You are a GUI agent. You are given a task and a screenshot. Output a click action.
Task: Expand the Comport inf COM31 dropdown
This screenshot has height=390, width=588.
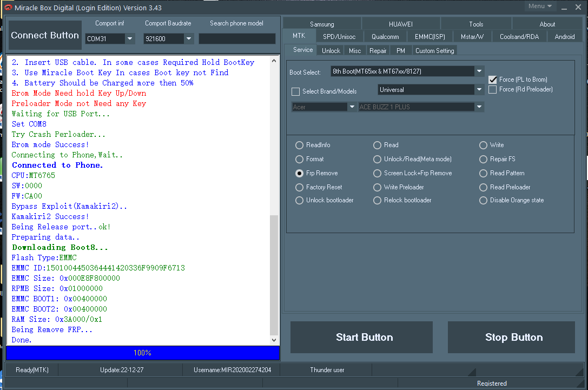click(130, 38)
